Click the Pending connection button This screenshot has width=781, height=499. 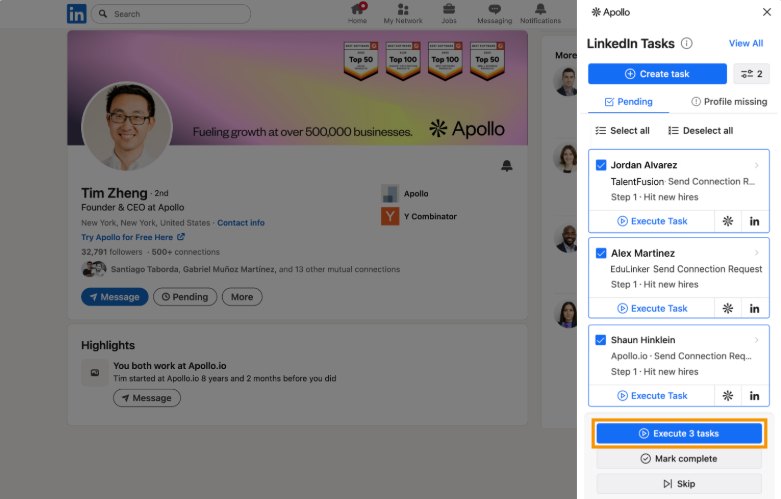pos(185,297)
